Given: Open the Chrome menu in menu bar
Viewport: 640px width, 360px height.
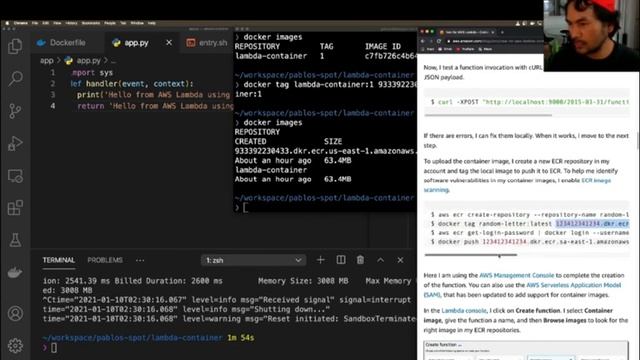Looking at the screenshot, I should (21, 23).
